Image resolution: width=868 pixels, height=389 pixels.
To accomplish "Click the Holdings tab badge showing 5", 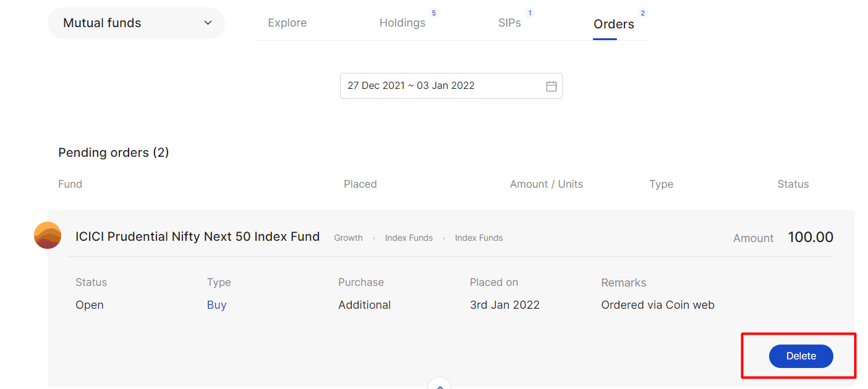I will pyautogui.click(x=433, y=13).
